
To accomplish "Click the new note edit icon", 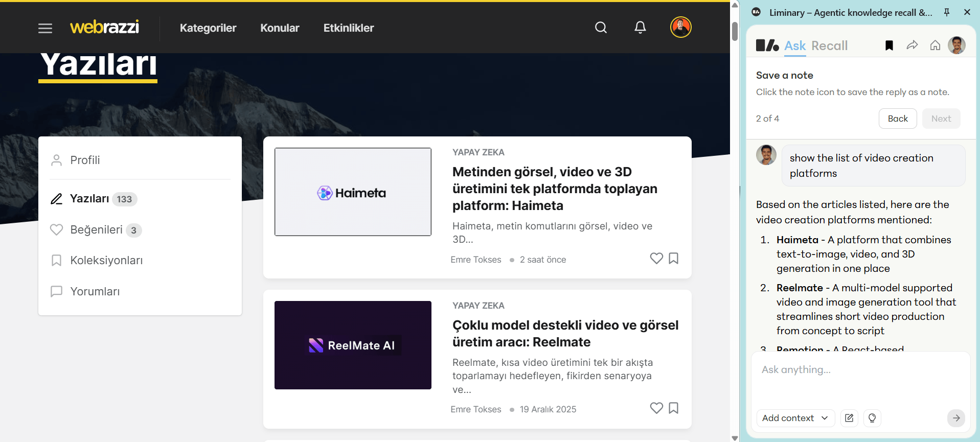I will 849,418.
